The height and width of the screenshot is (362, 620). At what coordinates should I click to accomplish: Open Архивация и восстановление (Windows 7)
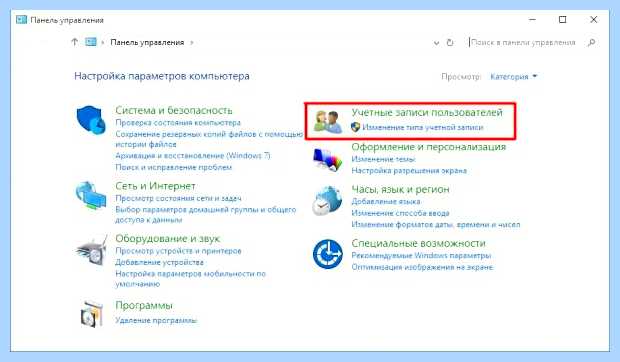click(x=193, y=156)
